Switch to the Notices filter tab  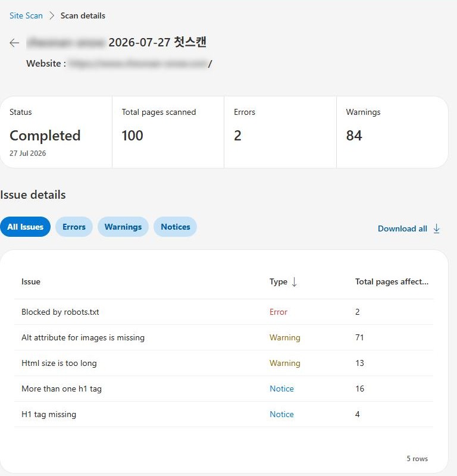click(x=175, y=227)
